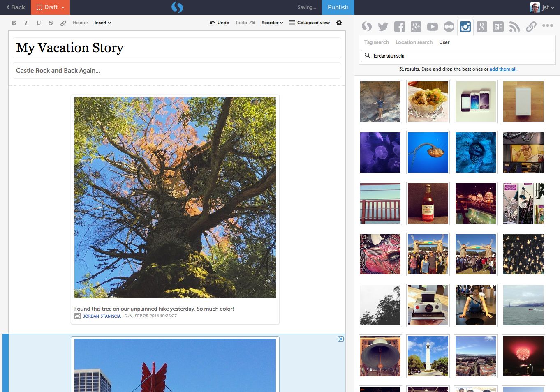Select the GIF source icon
560x392 pixels.
(x=498, y=27)
